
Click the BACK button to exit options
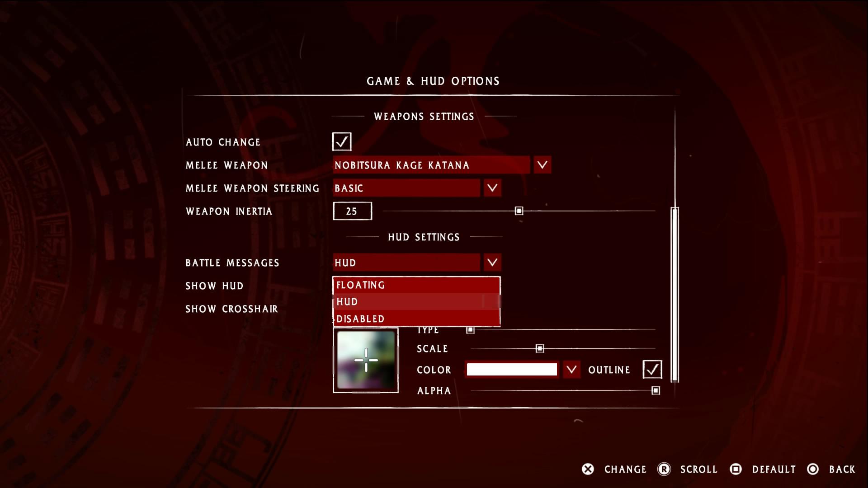[x=842, y=469]
